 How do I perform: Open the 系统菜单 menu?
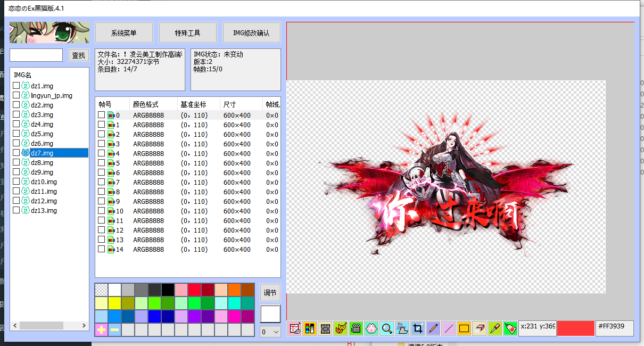[123, 32]
